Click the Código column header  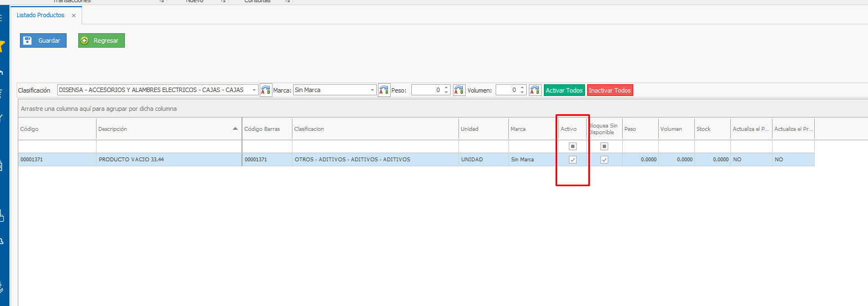click(57, 129)
